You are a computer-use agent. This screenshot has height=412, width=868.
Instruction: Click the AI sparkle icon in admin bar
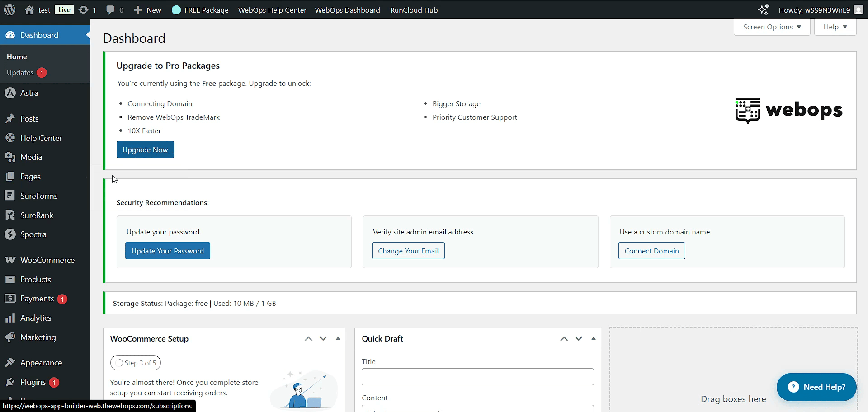pyautogui.click(x=763, y=10)
